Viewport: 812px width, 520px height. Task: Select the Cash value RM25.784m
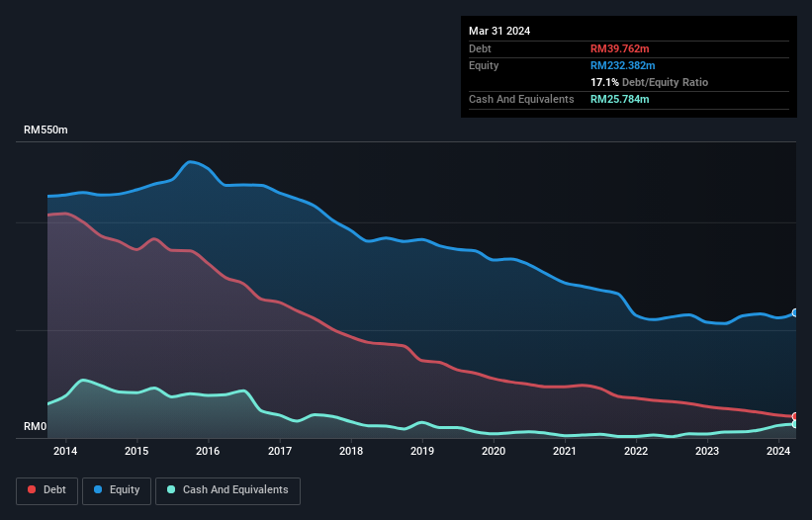[619, 99]
